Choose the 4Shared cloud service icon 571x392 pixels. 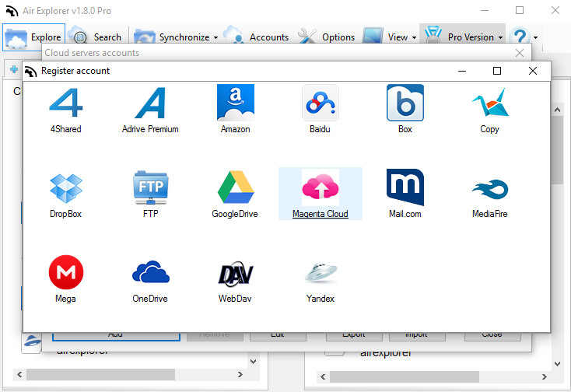[x=66, y=103]
